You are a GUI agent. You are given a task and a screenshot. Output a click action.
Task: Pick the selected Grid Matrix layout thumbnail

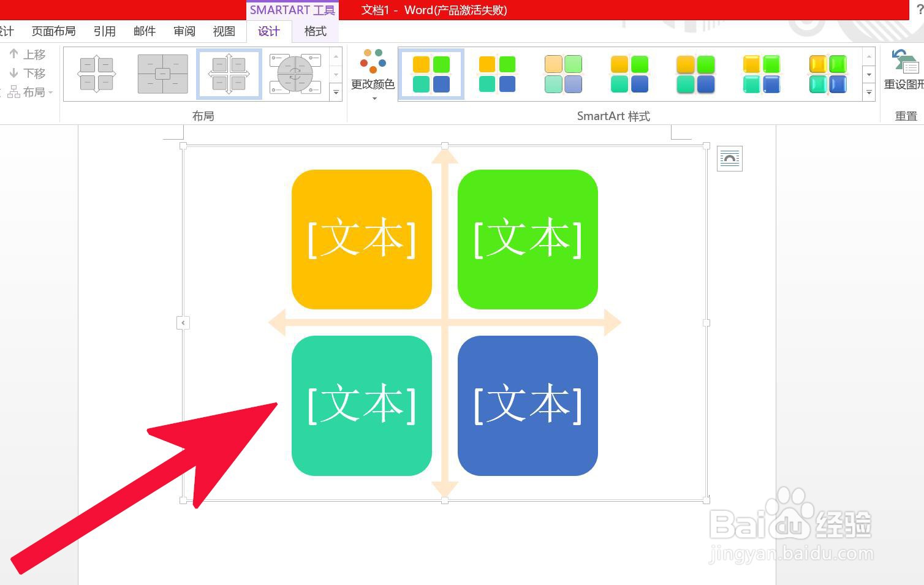pos(229,74)
